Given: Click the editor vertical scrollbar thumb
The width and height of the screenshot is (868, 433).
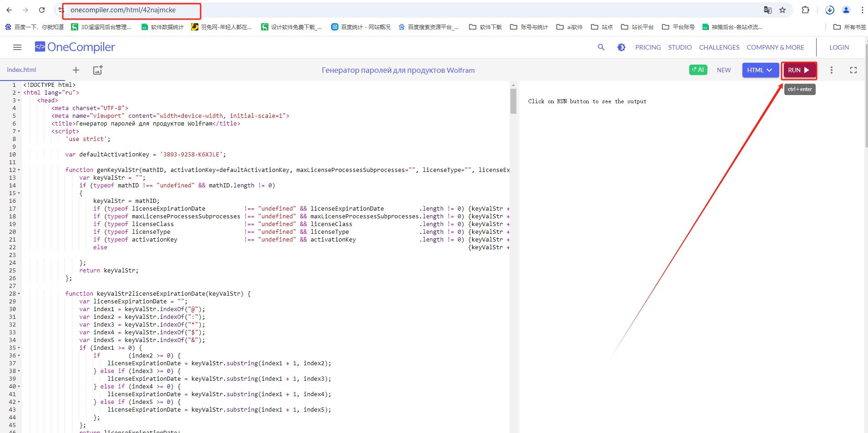Looking at the screenshot, I should pyautogui.click(x=513, y=101).
